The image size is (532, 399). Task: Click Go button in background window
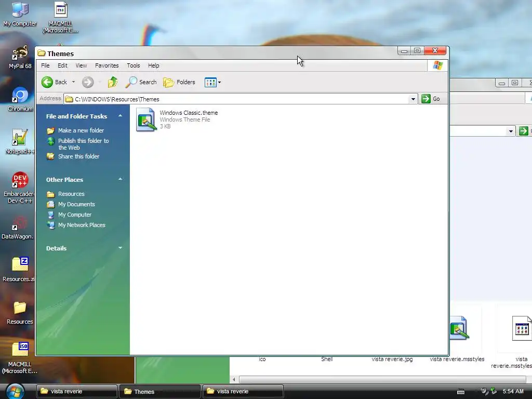coord(523,131)
